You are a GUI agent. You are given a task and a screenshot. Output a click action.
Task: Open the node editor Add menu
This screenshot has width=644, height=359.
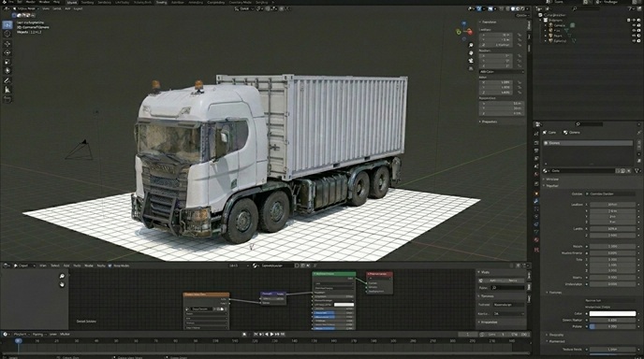(x=66, y=266)
